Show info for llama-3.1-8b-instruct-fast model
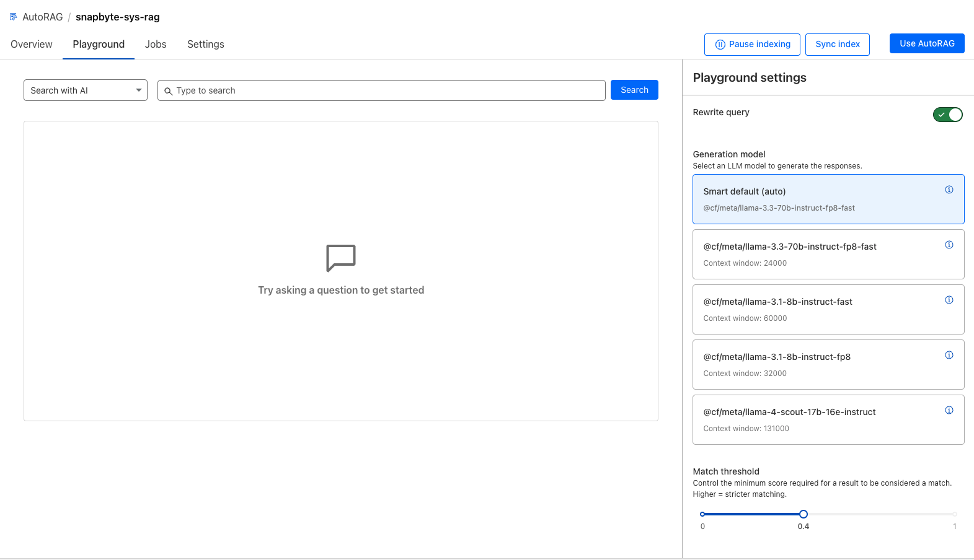 click(949, 300)
